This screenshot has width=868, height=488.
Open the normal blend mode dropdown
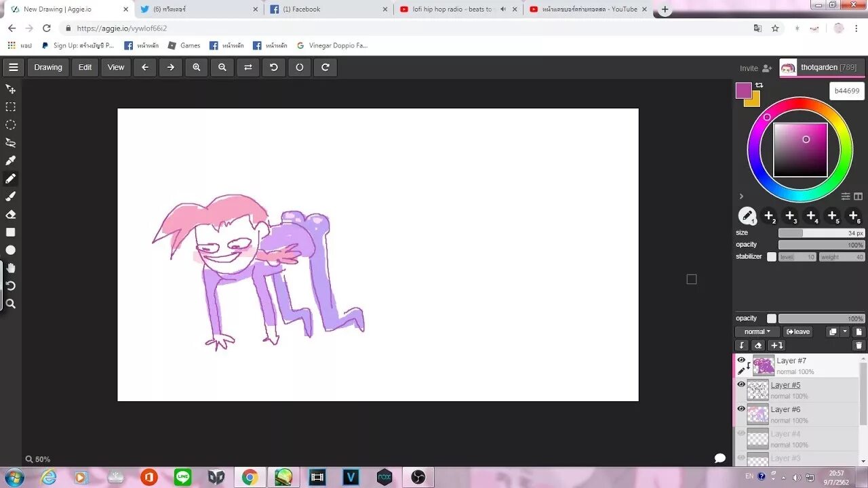[757, 332]
